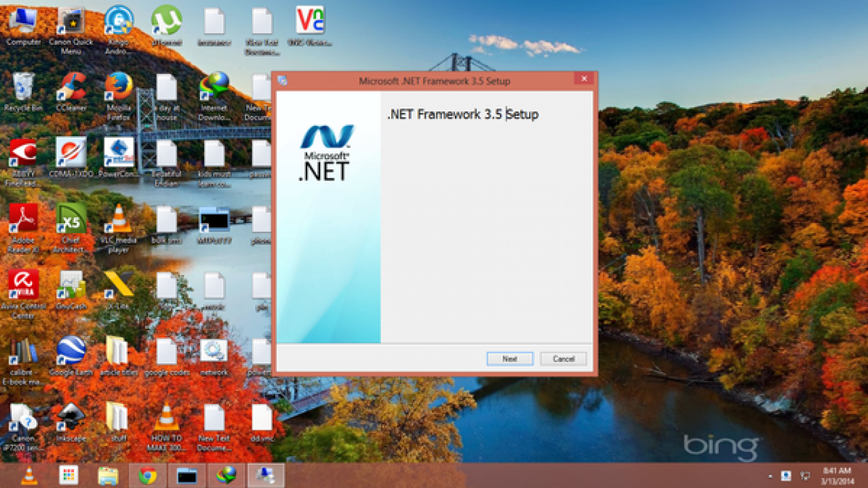Select the Chief Architect X5 shortcut
This screenshot has height=488, width=868.
coord(71,228)
